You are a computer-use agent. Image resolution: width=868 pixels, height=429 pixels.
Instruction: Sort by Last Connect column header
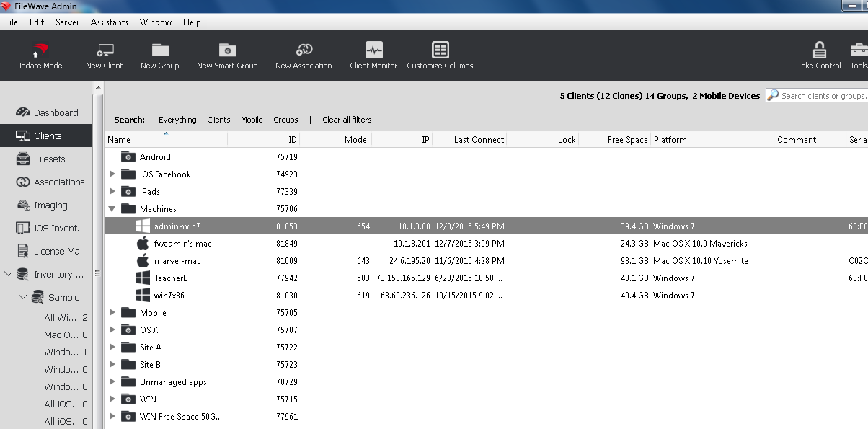point(469,140)
